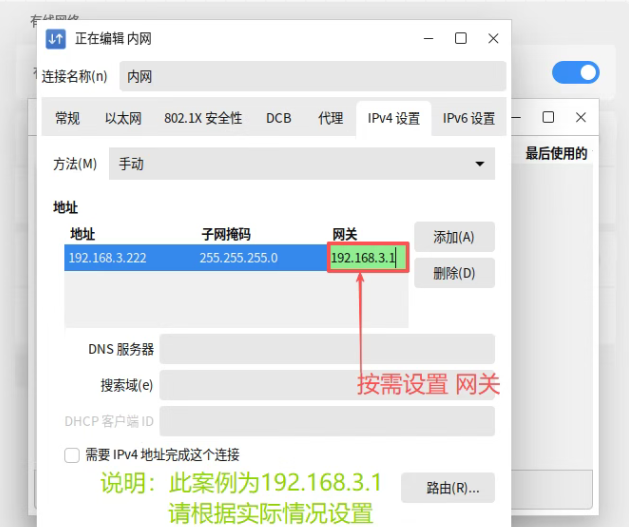Open routes with 路由(R)… button
The height and width of the screenshot is (527, 629).
pos(447,488)
